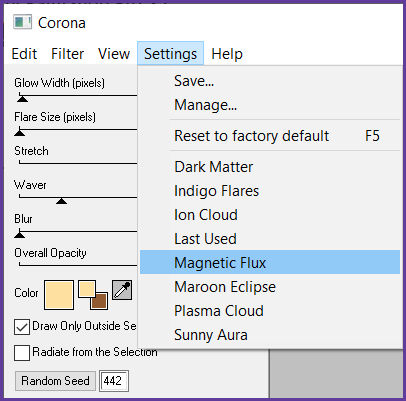Click the foreground/background color swap squares
Screen dimensions: 406x401
tap(93, 295)
